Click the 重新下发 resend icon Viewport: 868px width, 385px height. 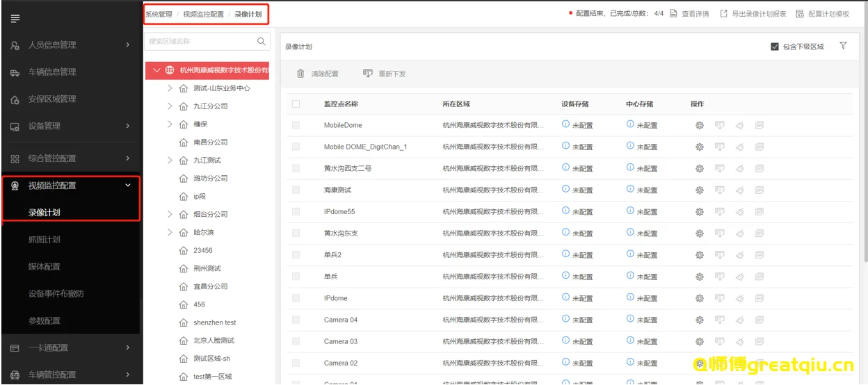click(x=368, y=74)
